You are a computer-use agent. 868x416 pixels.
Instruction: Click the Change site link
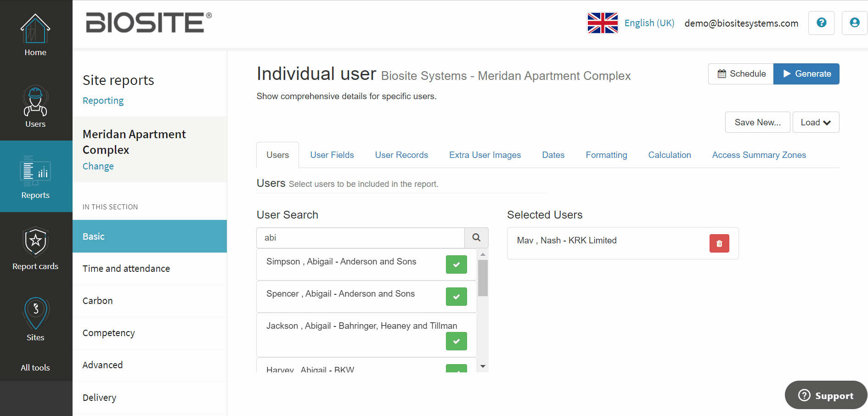coord(98,166)
